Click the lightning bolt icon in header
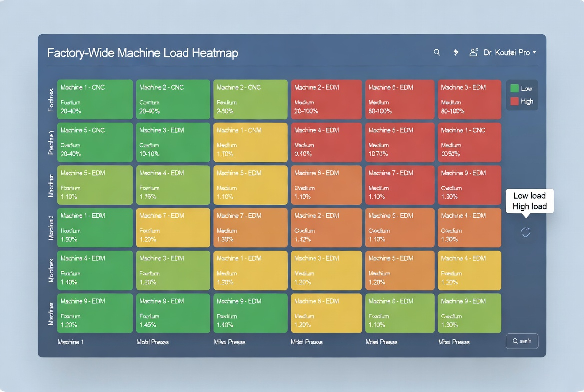584x392 pixels. (x=456, y=52)
